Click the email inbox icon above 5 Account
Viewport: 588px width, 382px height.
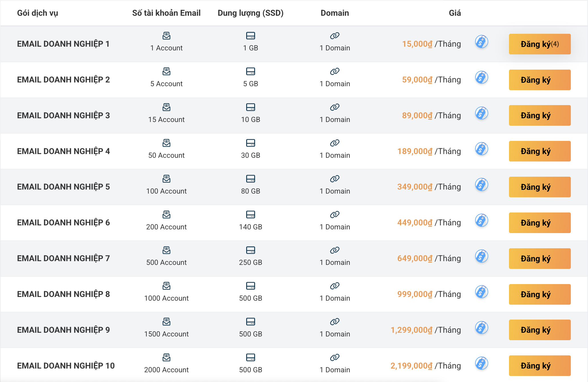(x=166, y=71)
